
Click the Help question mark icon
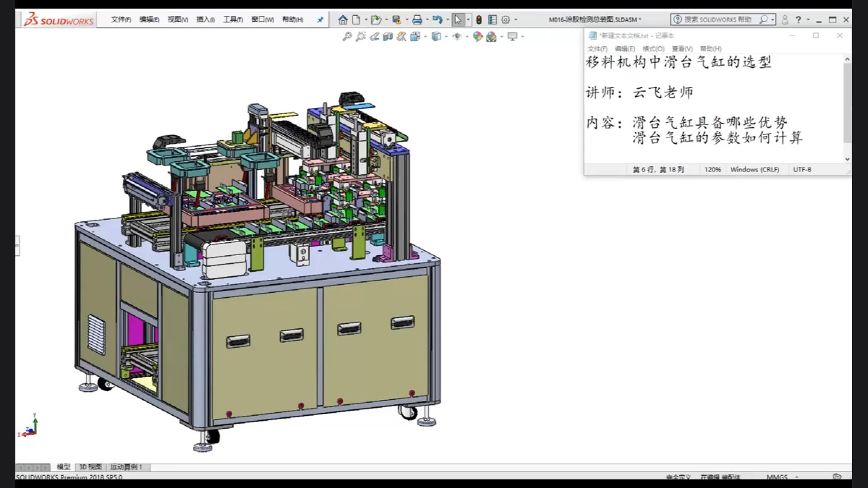point(798,19)
